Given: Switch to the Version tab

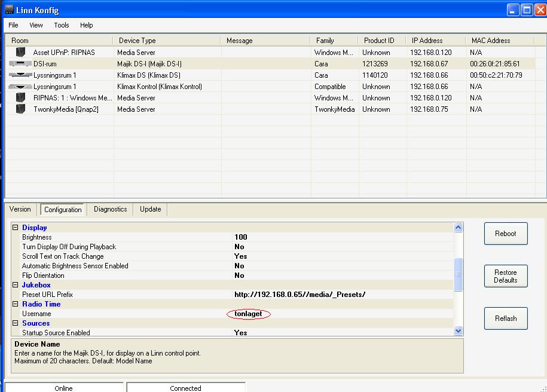Looking at the screenshot, I should point(20,209).
